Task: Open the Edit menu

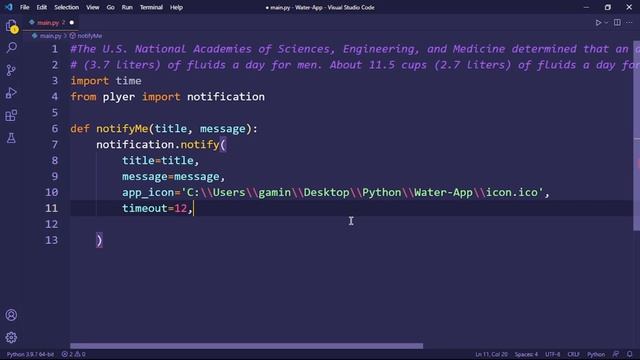Action: coord(42,7)
